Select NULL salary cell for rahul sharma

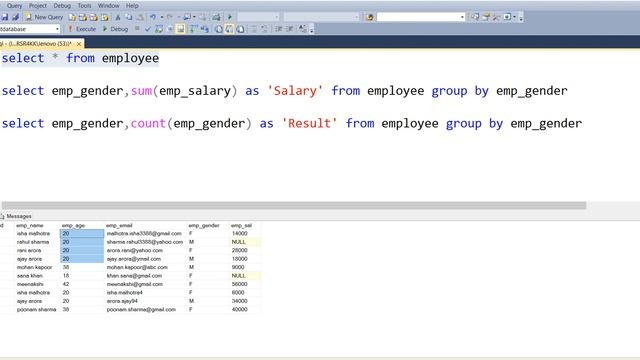pyautogui.click(x=245, y=242)
